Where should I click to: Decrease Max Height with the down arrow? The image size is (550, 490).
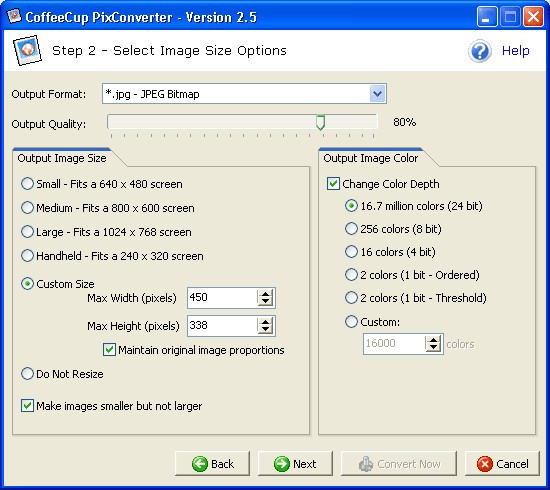(265, 330)
